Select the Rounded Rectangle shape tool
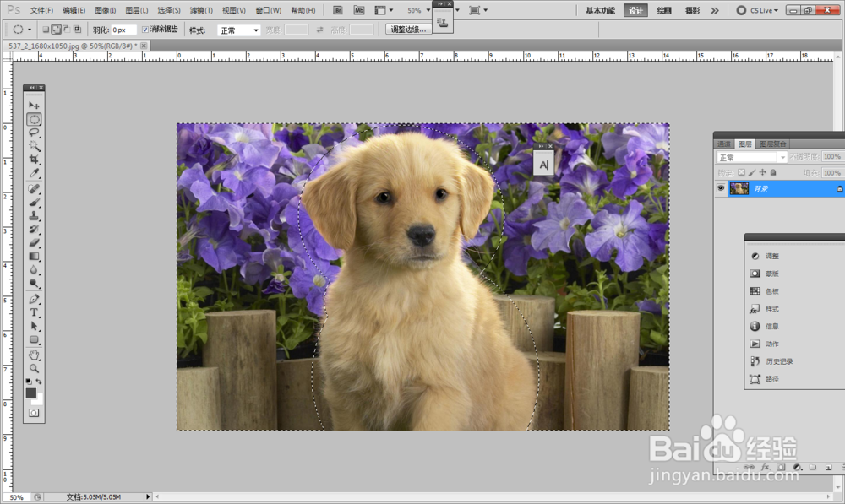 34,339
